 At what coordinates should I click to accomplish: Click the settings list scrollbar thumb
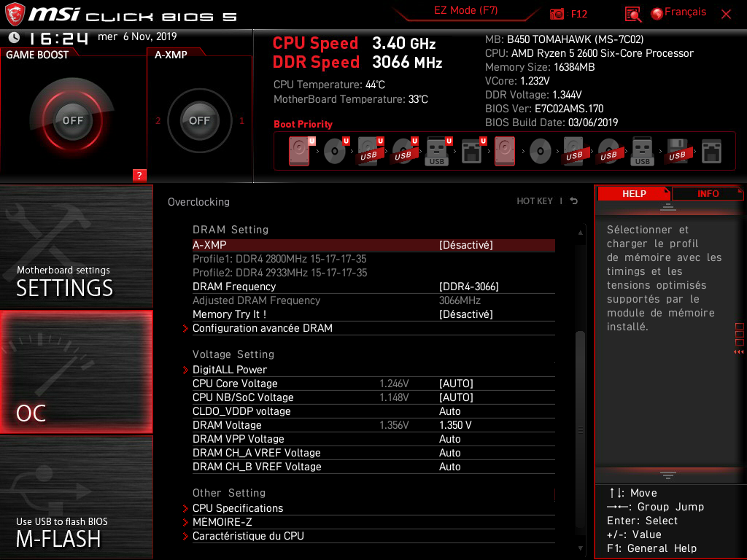point(580,429)
